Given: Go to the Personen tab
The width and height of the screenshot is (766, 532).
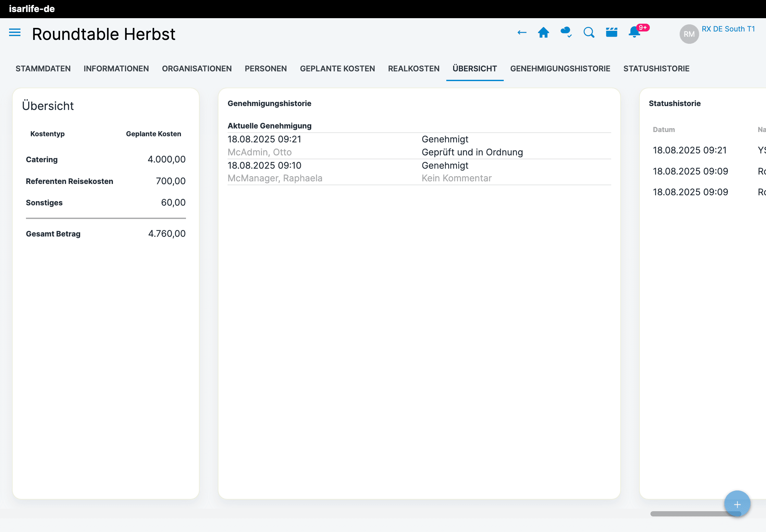Looking at the screenshot, I should pos(266,69).
